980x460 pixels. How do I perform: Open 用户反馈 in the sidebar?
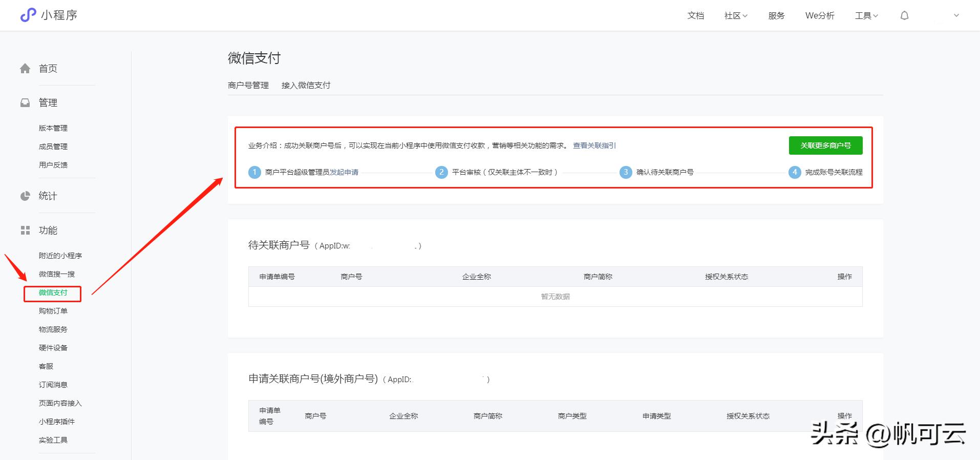[x=53, y=165]
